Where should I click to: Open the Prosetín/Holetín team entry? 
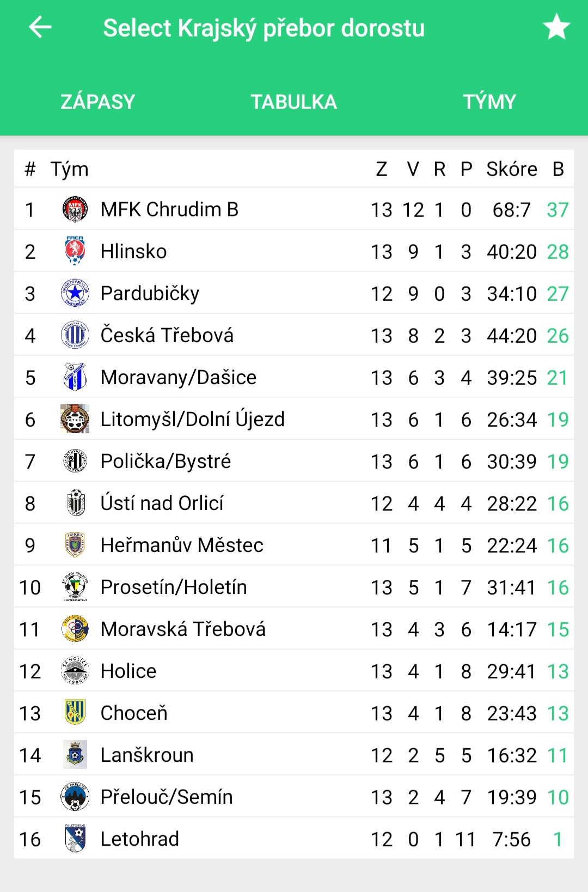click(x=294, y=587)
